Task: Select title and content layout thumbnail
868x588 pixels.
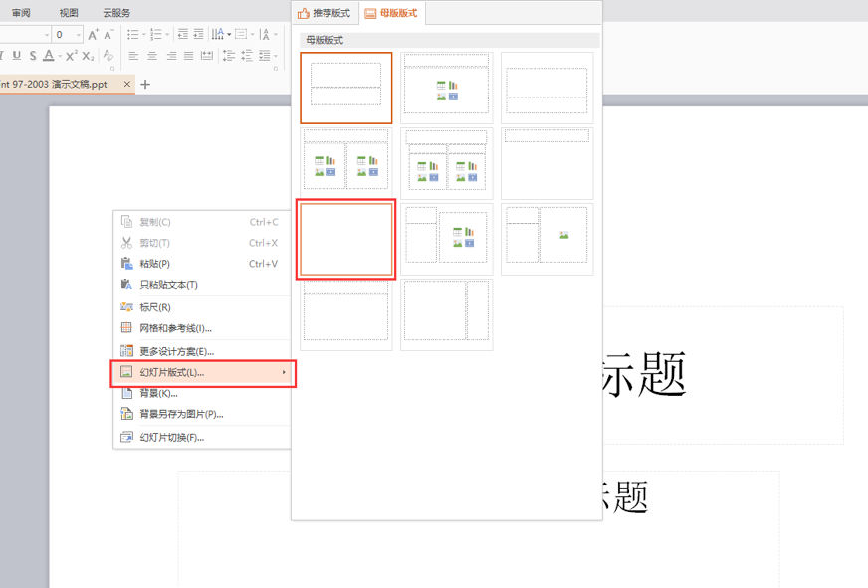Action: (446, 88)
